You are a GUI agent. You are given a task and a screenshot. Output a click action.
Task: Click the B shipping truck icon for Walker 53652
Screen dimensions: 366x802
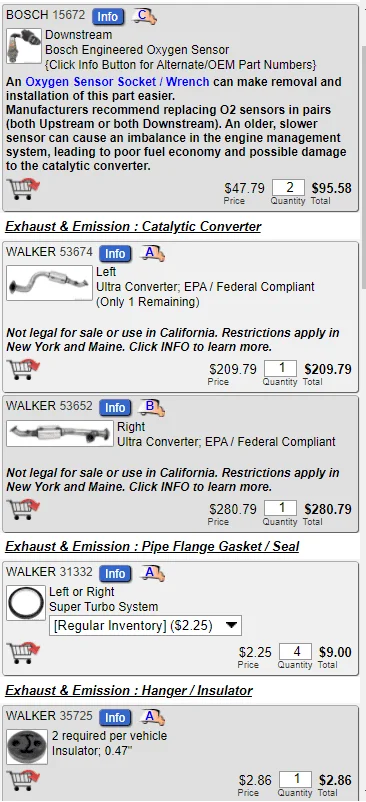coord(152,407)
